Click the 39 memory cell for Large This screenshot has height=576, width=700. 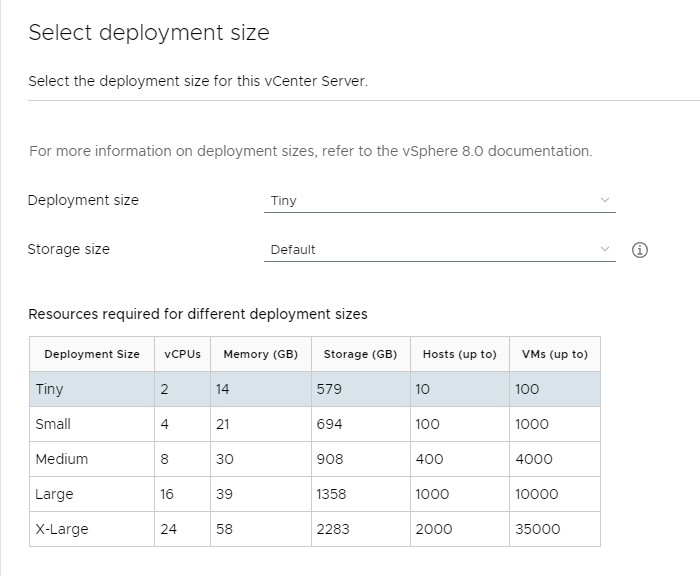tap(224, 494)
